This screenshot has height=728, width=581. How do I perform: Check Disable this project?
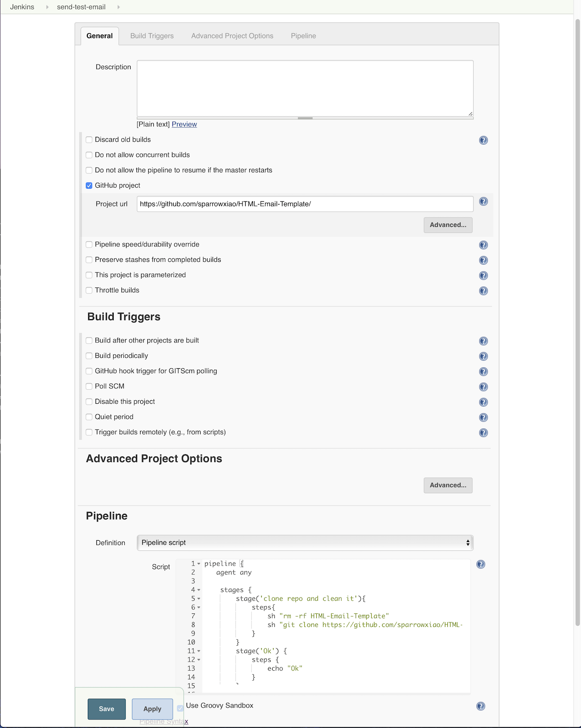[89, 402]
